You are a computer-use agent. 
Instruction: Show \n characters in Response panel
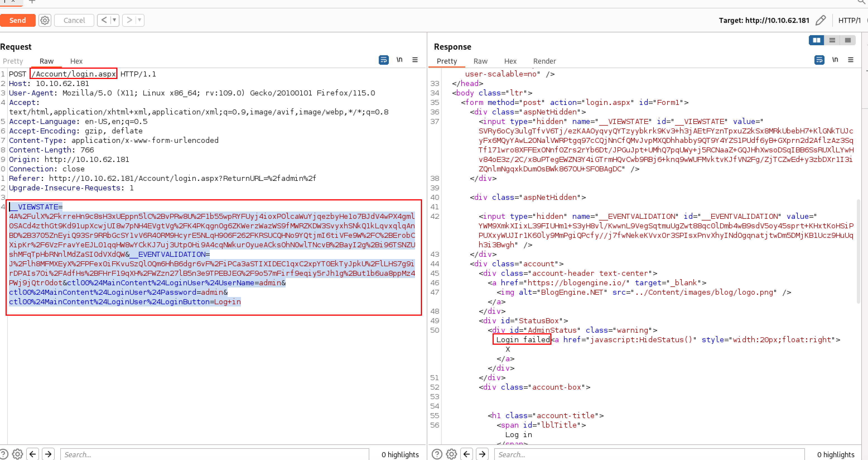coord(835,60)
